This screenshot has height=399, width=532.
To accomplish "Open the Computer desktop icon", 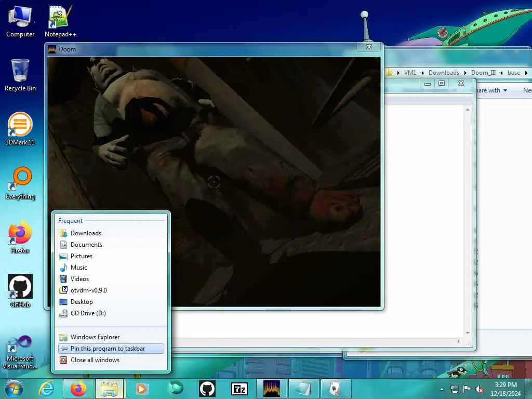I will pos(20,22).
